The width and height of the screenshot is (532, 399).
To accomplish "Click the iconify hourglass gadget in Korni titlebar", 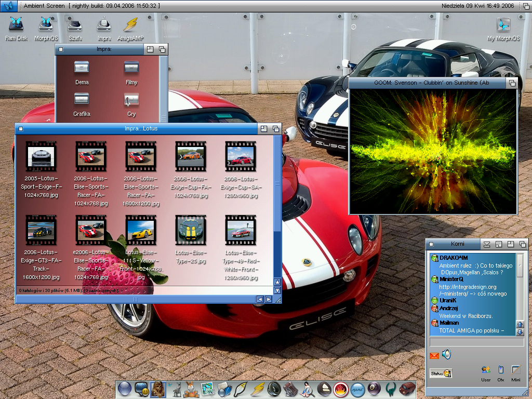I will (486, 244).
